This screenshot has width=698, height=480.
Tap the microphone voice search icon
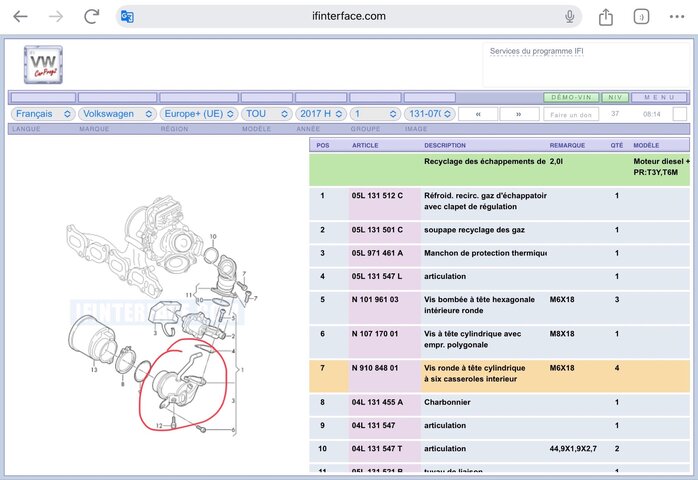(x=569, y=17)
